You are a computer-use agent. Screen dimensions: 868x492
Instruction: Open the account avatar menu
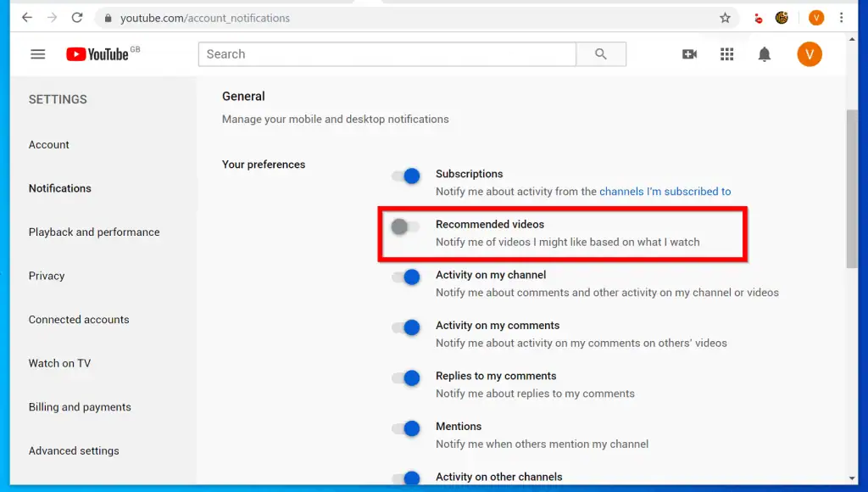[x=810, y=53]
